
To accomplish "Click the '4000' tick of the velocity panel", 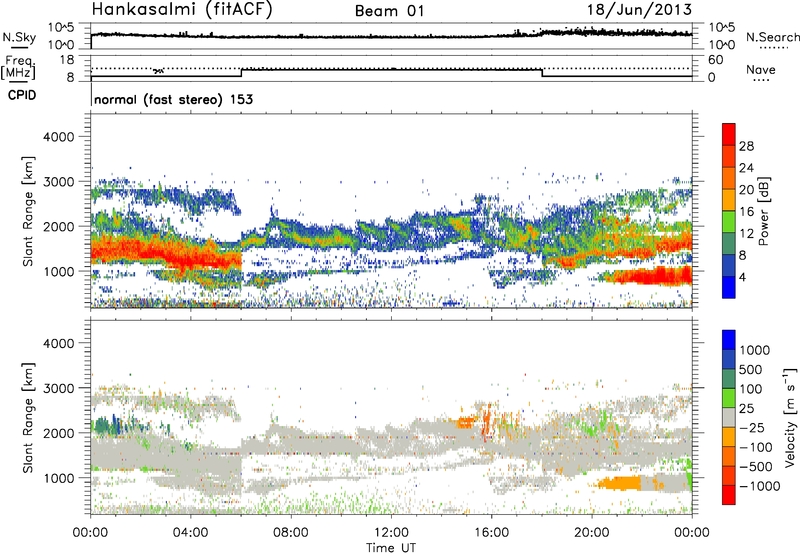I will [59, 343].
